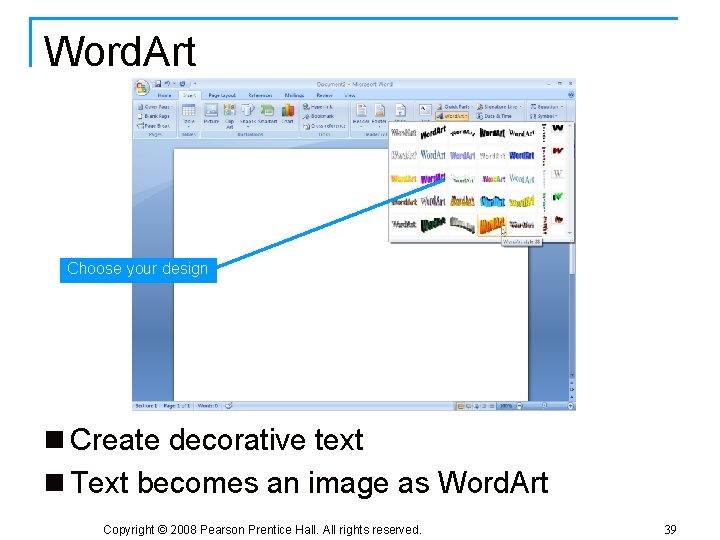Pick the arched black WordArt in the first row

tap(462, 133)
